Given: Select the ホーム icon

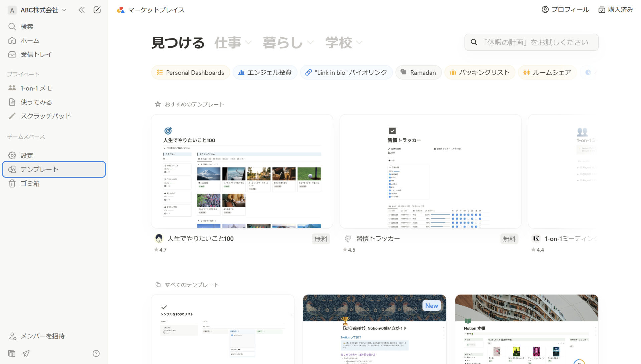Looking at the screenshot, I should click(12, 40).
